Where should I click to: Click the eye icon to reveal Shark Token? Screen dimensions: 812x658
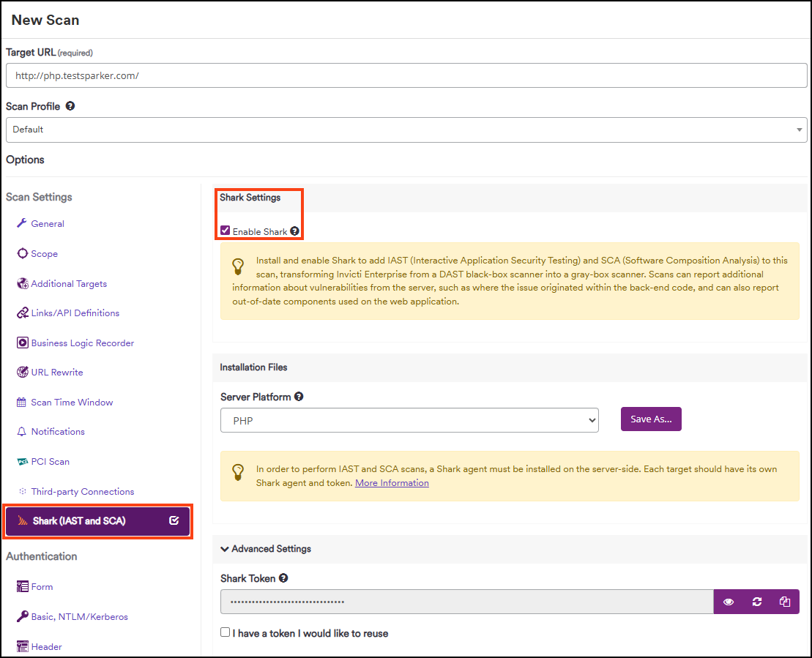pyautogui.click(x=729, y=602)
